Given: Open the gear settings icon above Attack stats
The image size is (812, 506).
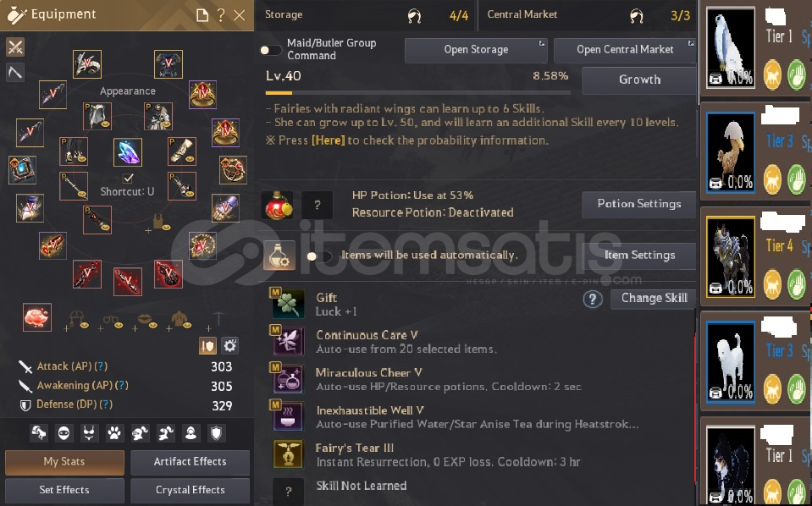Looking at the screenshot, I should (x=230, y=345).
